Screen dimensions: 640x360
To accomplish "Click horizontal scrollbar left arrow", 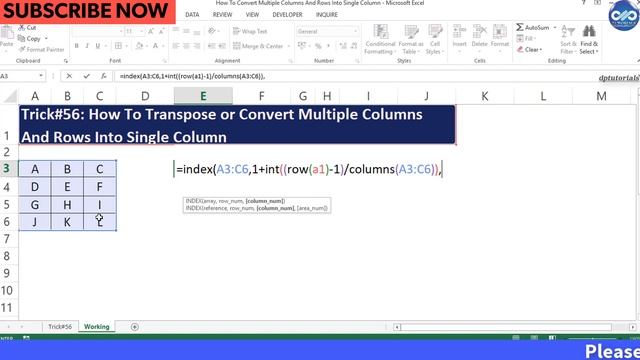I will [x=397, y=327].
